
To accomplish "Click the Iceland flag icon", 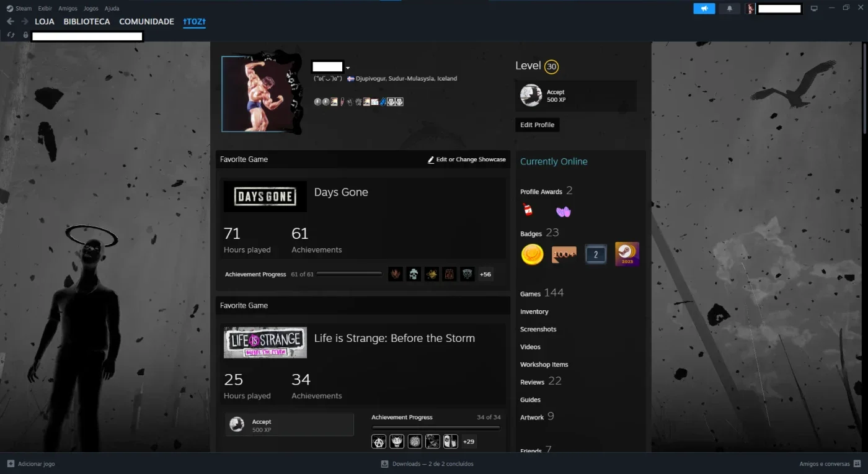I will 351,79.
